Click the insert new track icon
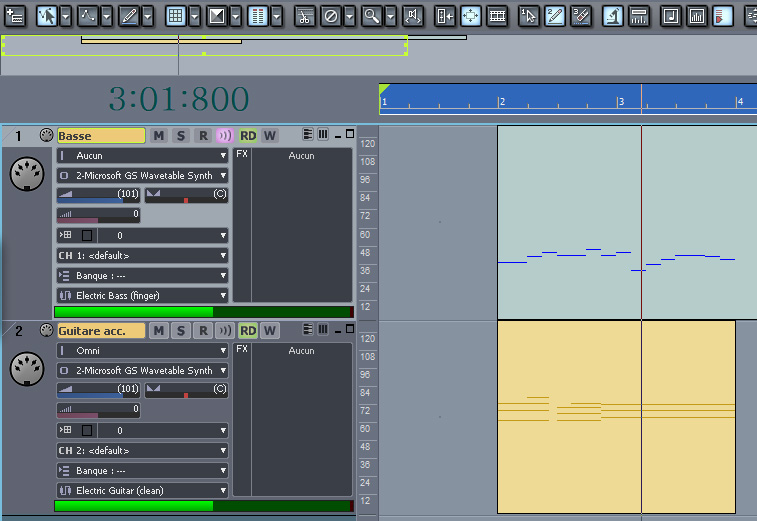 pyautogui.click(x=15, y=16)
